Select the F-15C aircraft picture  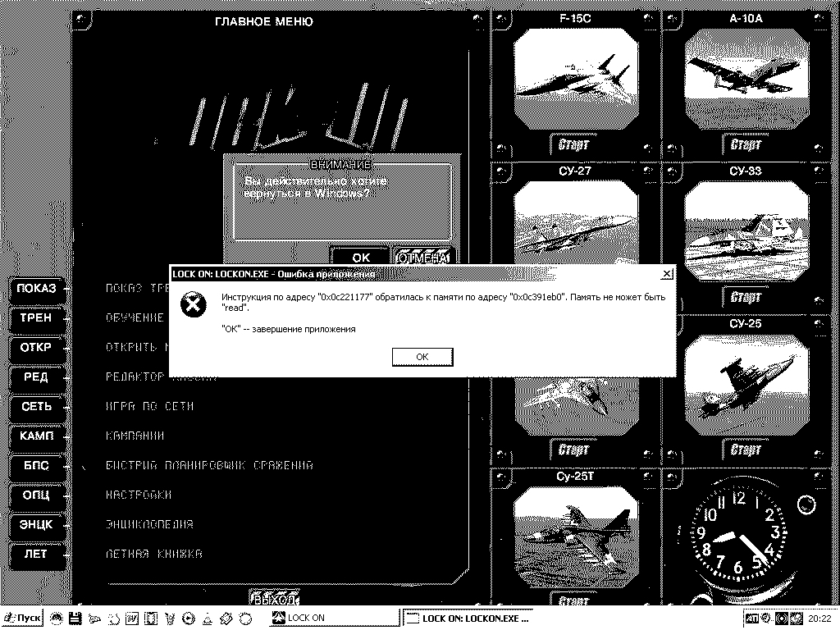tap(576, 79)
